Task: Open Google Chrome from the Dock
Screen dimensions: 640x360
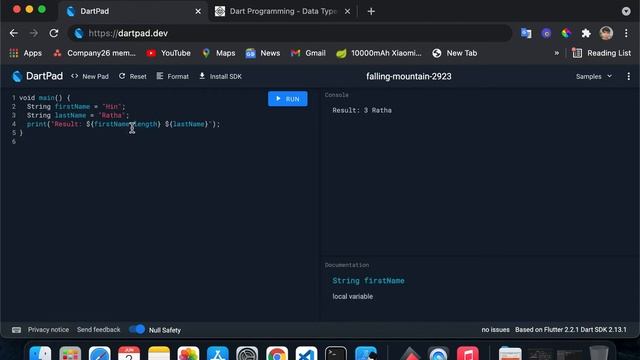Action: (x=277, y=354)
